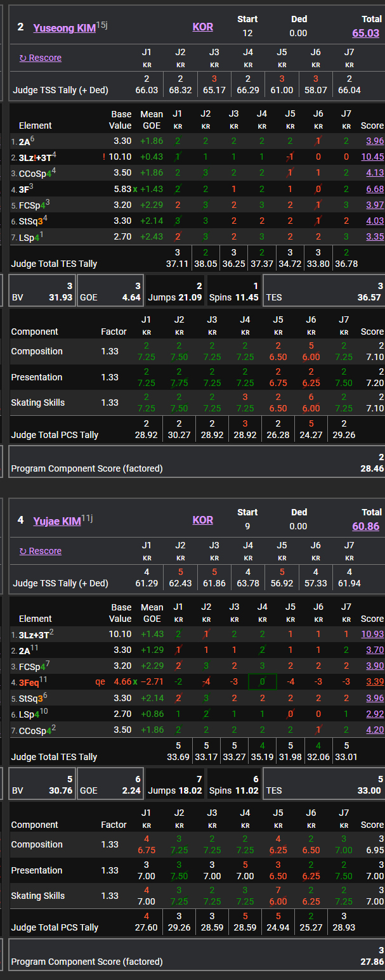Open the 3.97 score for Yuseong's FCSp4
Screen dimensions: 385x980
(x=374, y=205)
